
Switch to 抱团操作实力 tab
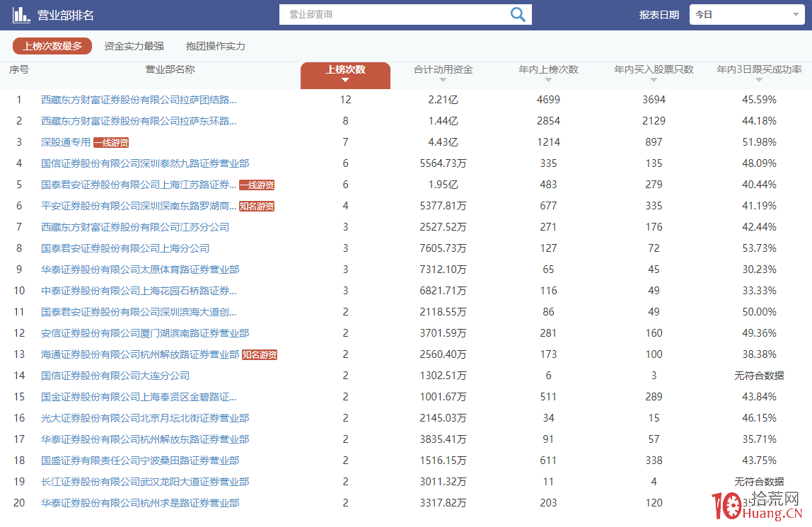(x=215, y=46)
